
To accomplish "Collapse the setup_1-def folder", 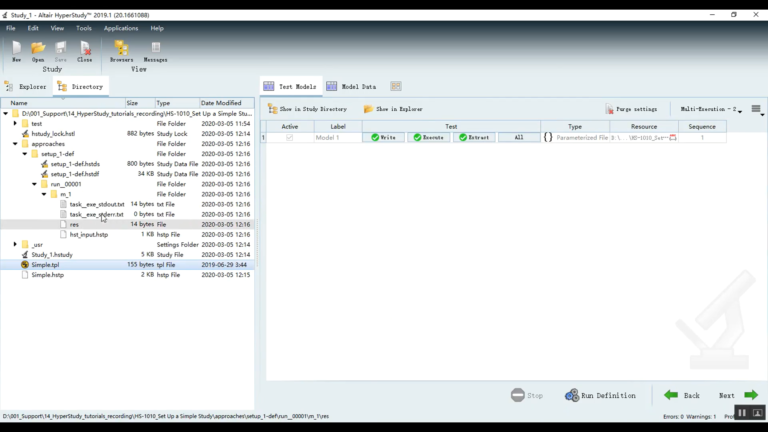I will (x=24, y=154).
